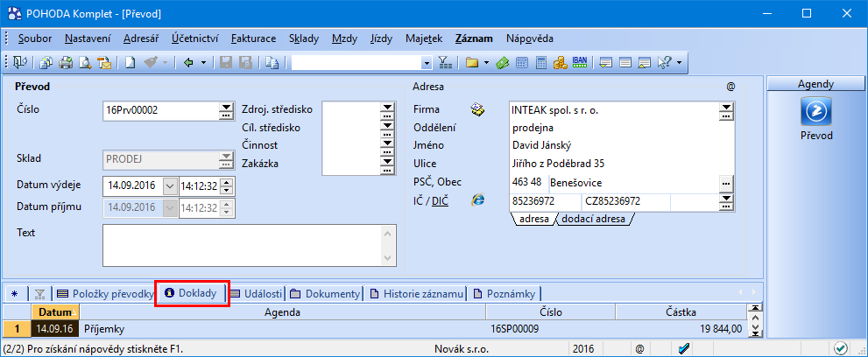Create new record with blank page icon
This screenshot has height=357, width=868.
point(130,62)
